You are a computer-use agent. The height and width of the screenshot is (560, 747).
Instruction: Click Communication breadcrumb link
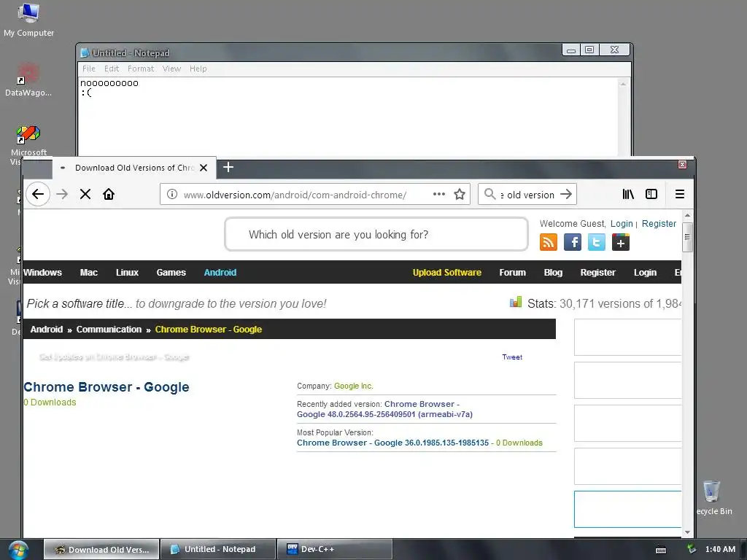(109, 329)
